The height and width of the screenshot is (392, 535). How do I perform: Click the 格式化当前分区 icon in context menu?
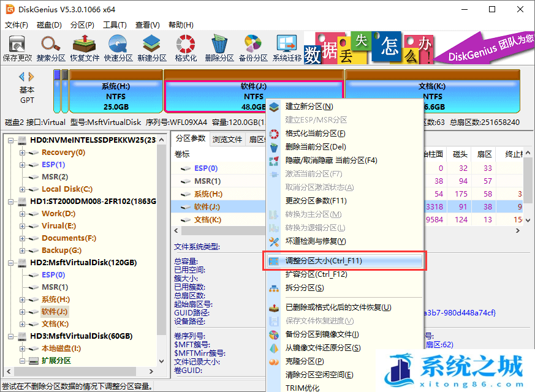(x=274, y=134)
